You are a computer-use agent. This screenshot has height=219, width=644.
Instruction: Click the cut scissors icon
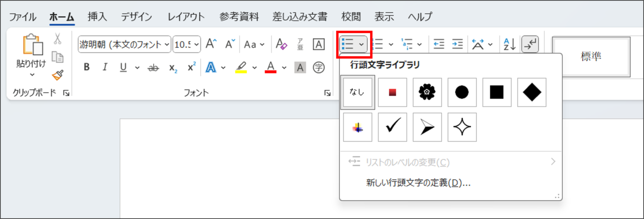tap(57, 39)
